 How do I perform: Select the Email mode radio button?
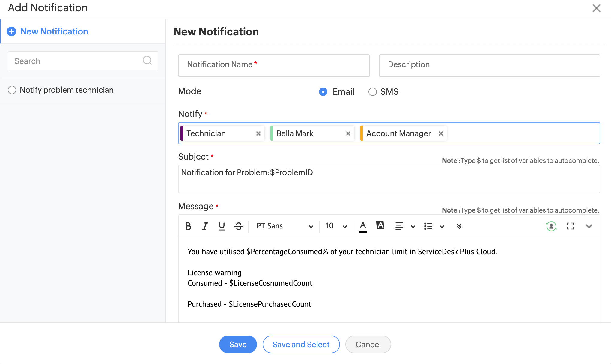click(x=323, y=92)
